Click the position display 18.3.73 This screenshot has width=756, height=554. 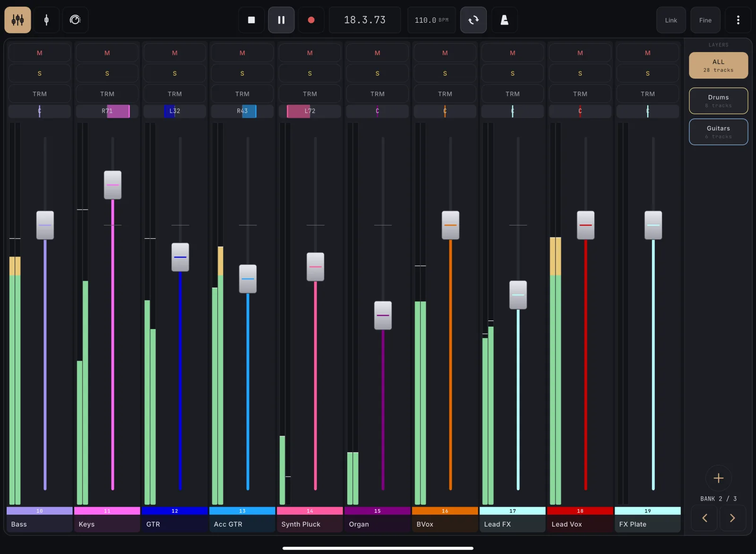[x=365, y=20]
